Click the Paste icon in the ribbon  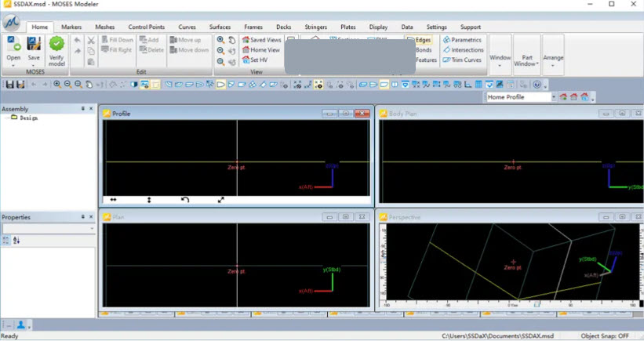point(91,62)
